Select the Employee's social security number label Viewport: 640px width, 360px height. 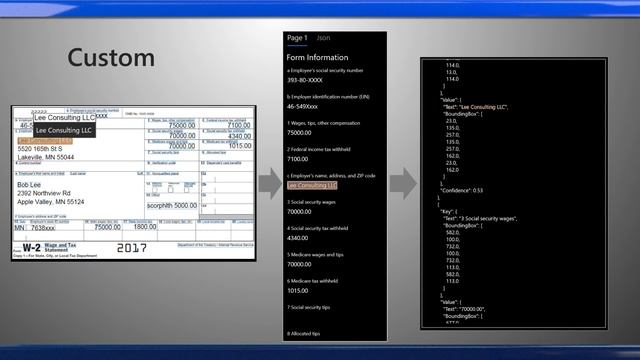pyautogui.click(x=325, y=71)
